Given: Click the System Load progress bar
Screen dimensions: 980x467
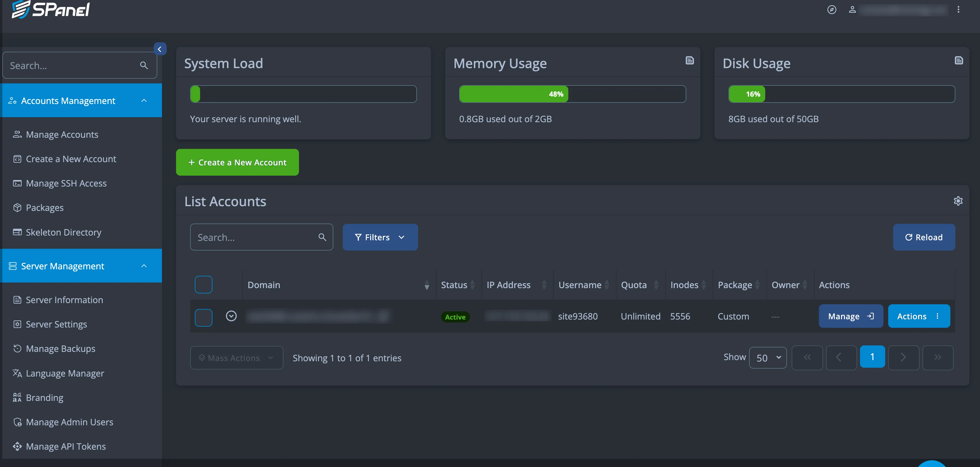Looking at the screenshot, I should [x=303, y=94].
